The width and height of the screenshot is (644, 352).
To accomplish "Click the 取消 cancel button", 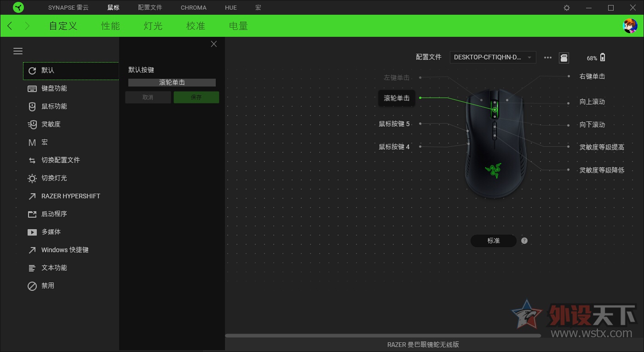I will pos(148,98).
